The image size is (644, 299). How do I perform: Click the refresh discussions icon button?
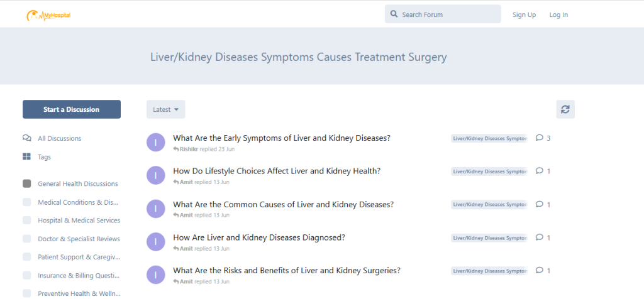[x=565, y=109]
